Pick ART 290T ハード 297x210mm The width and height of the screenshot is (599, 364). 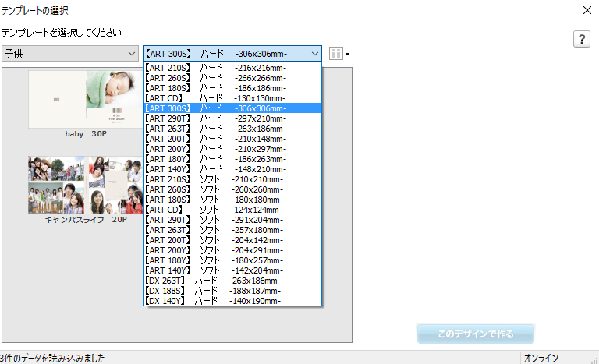click(232, 118)
